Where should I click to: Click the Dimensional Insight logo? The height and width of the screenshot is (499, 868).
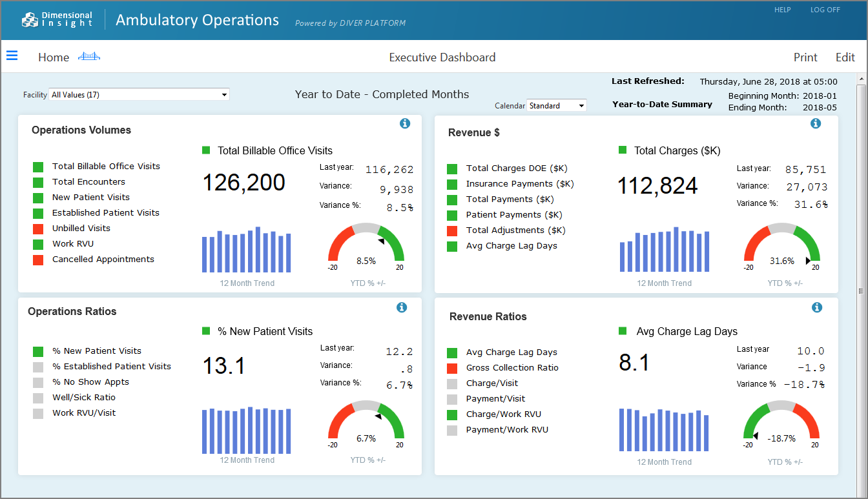[x=57, y=19]
